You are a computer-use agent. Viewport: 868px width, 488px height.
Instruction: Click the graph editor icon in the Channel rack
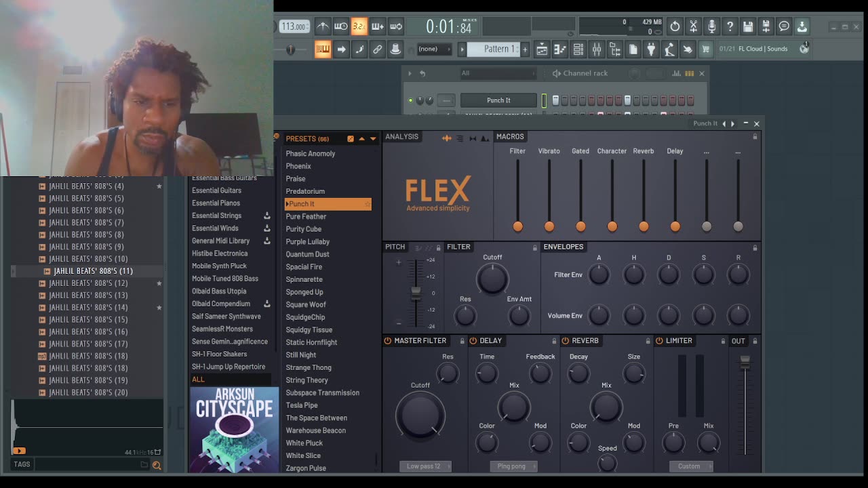(676, 73)
